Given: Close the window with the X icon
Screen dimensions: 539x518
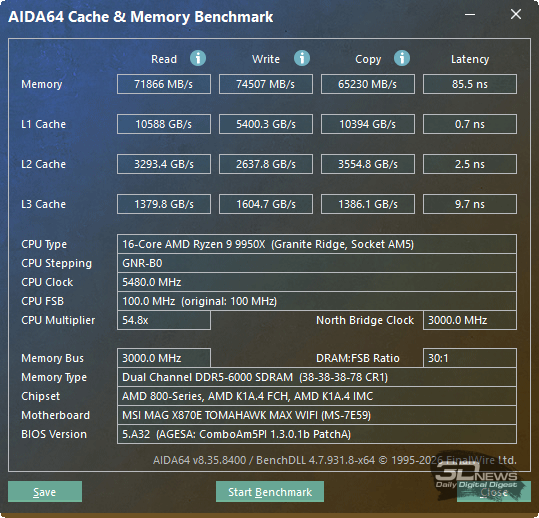Looking at the screenshot, I should [x=516, y=14].
